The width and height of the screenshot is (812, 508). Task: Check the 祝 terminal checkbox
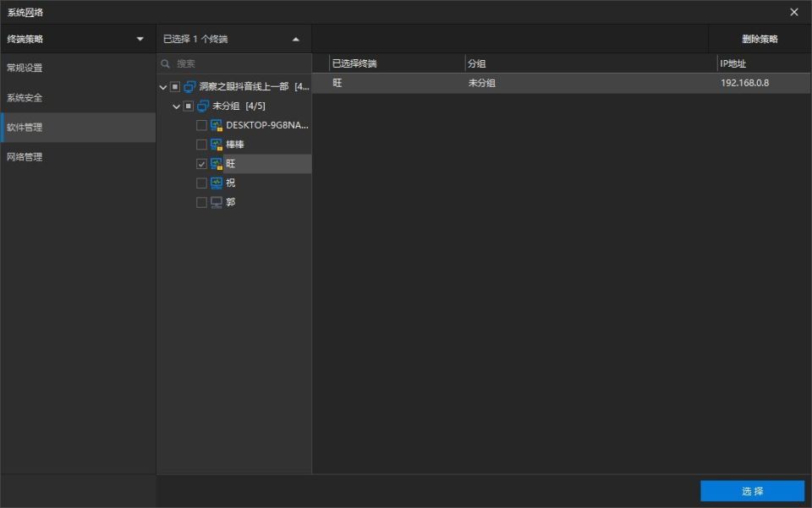point(201,183)
